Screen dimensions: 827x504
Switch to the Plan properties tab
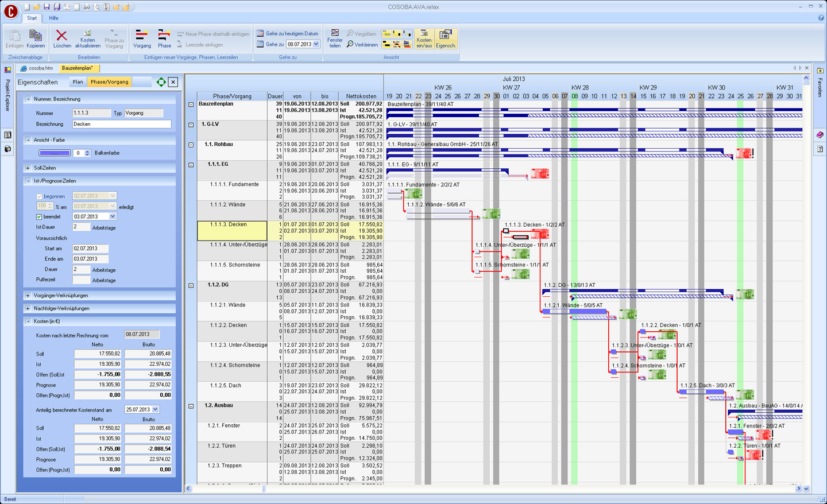[78, 82]
